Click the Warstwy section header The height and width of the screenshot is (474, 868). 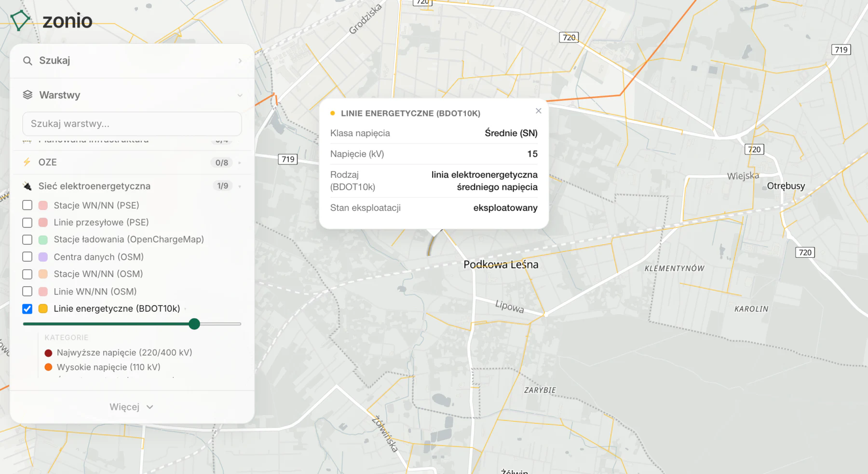pyautogui.click(x=132, y=95)
